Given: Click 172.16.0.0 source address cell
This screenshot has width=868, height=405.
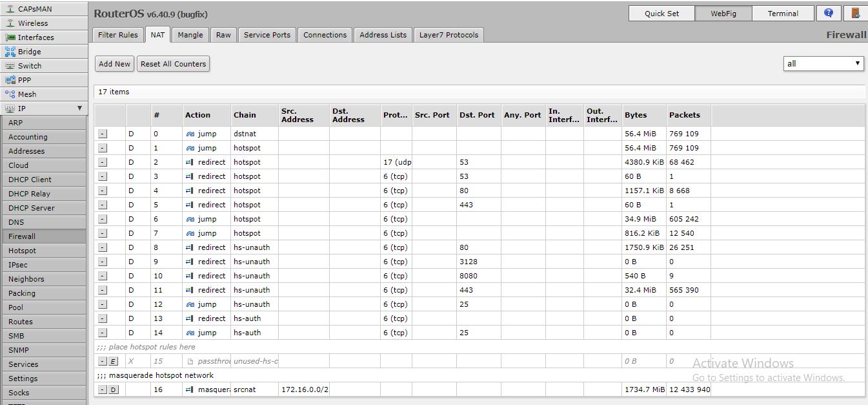Looking at the screenshot, I should (304, 389).
